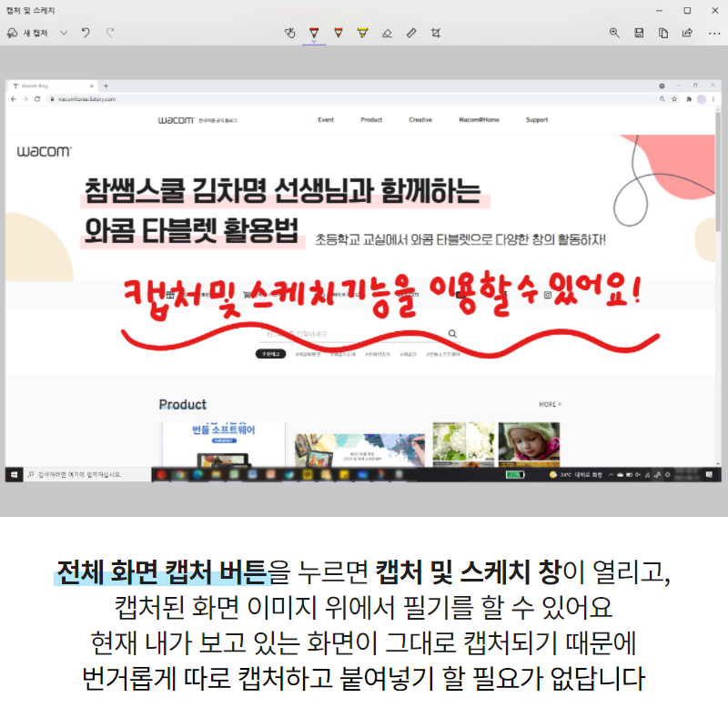728x728 pixels.
Task: Undo the last stroke with the undo icon
Action: [x=86, y=33]
